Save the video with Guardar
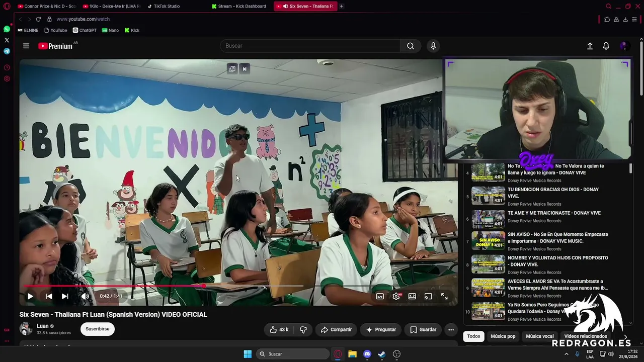Viewport: 644px width, 362px height. [x=423, y=330]
